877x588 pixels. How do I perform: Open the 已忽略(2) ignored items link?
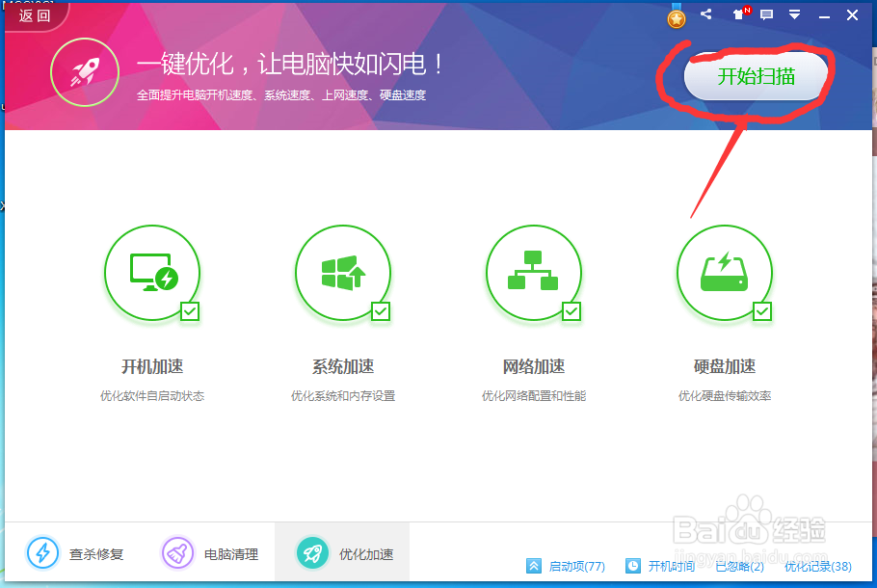[739, 566]
